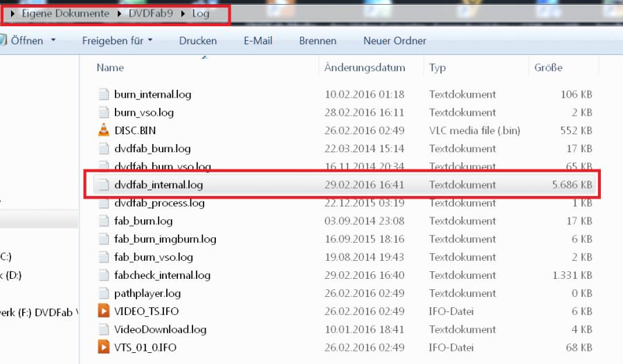
Task: Click the size value 1.331 KB
Action: point(572,275)
